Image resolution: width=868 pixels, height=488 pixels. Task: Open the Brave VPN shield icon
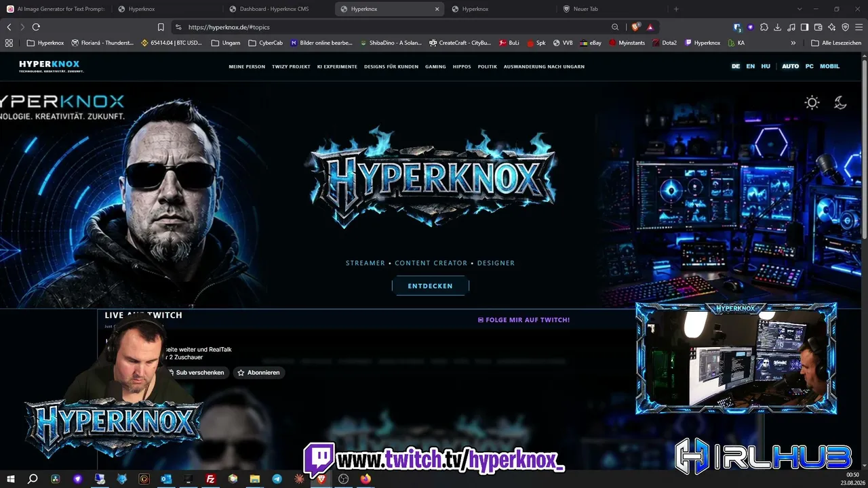point(845,27)
